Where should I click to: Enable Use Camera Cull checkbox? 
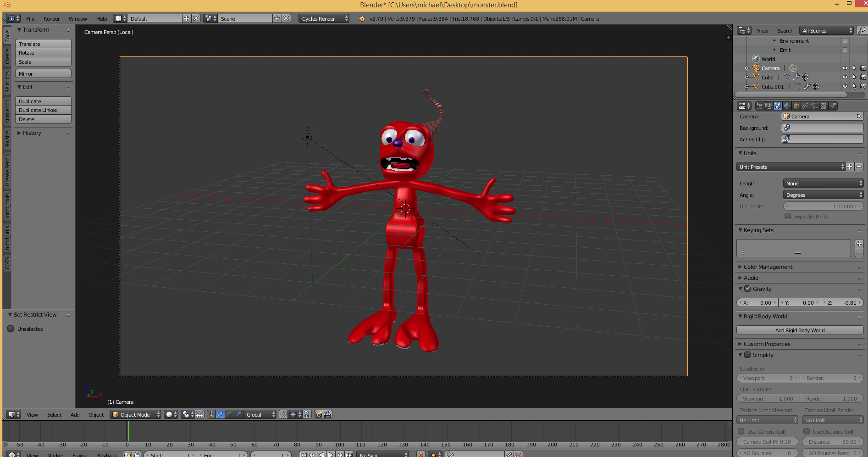741,431
